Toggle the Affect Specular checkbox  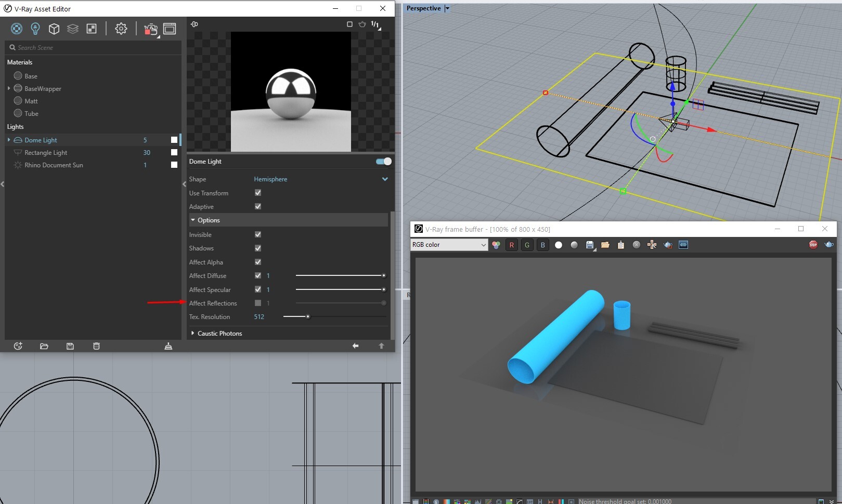point(258,289)
